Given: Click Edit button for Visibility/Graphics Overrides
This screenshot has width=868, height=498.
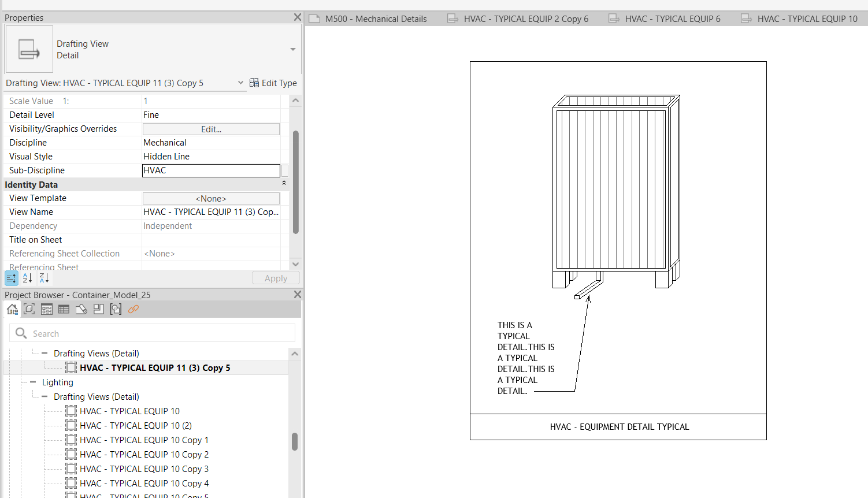Looking at the screenshot, I should pyautogui.click(x=211, y=129).
